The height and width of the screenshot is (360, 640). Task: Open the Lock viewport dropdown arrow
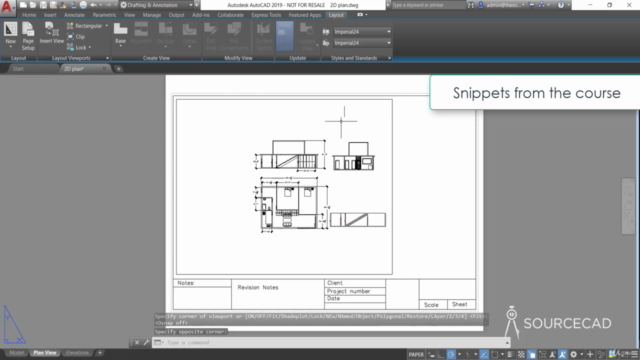click(90, 47)
